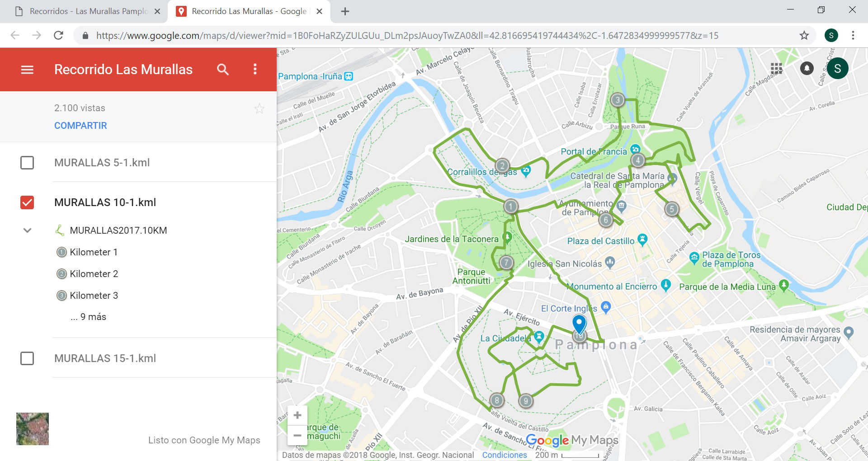Go back in browser history
Screen dimensions: 868x461
pyautogui.click(x=15, y=35)
